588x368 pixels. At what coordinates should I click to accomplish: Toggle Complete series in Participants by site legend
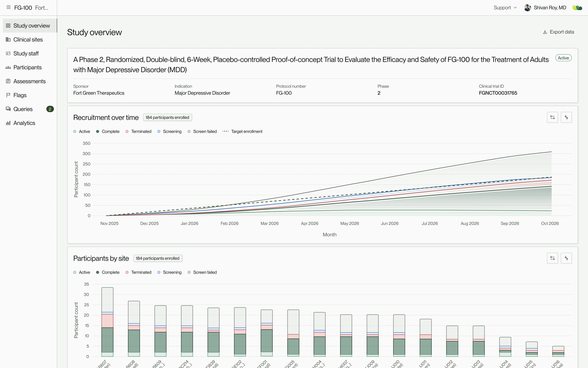[108, 272]
